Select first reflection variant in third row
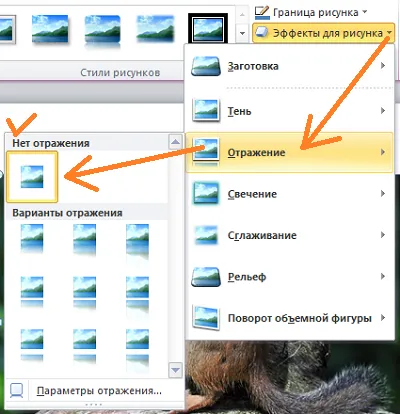The height and width of the screenshot is (414, 400). click(x=32, y=345)
